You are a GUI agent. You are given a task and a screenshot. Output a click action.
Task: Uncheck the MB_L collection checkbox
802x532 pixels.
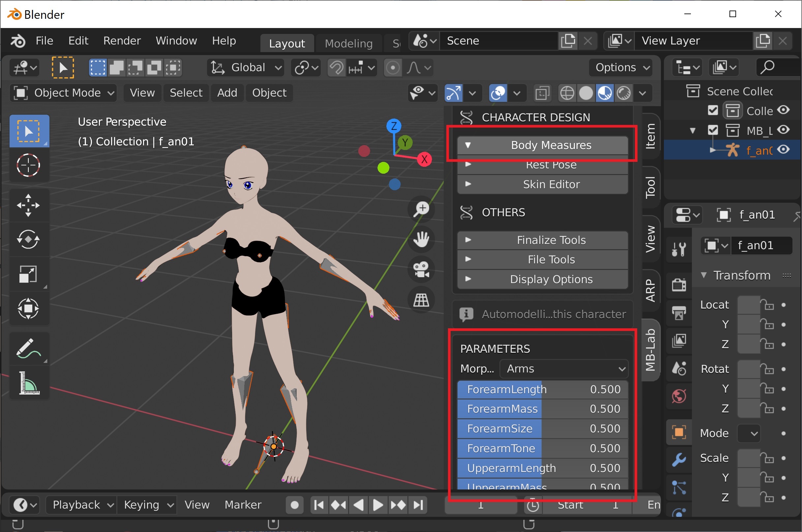click(x=713, y=130)
